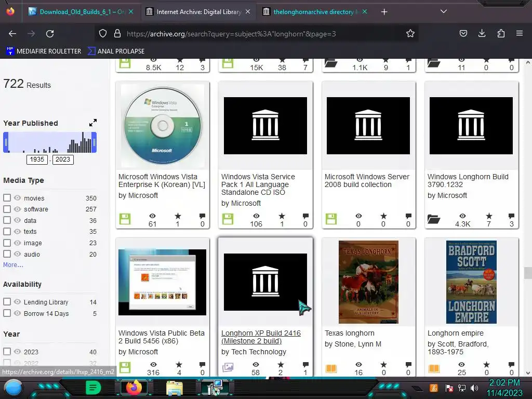Screen dimensions: 532x399
Task: Bookmark this page with the star icon
Action: (410, 34)
